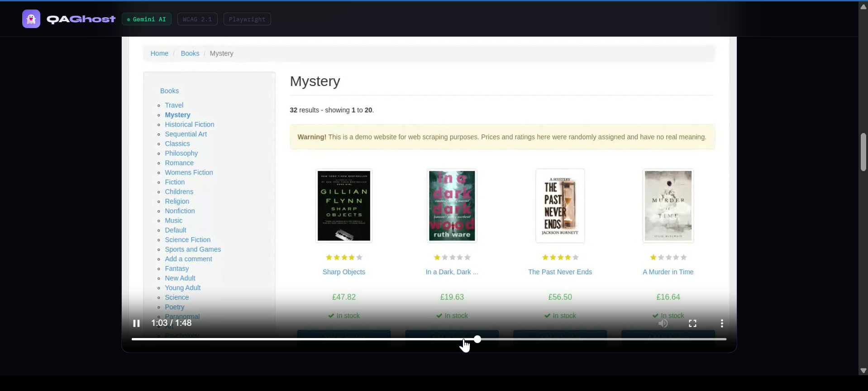Select Classics category
This screenshot has height=391, width=868.
(177, 143)
